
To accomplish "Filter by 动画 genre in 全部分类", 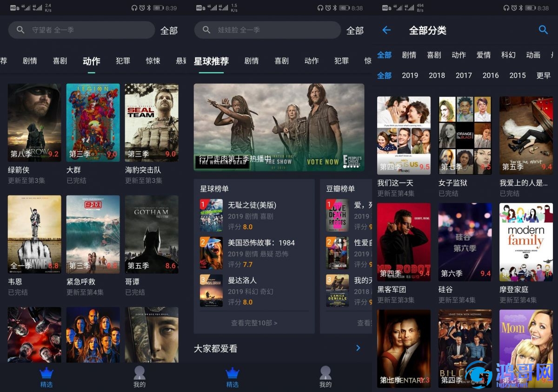I will coord(533,55).
